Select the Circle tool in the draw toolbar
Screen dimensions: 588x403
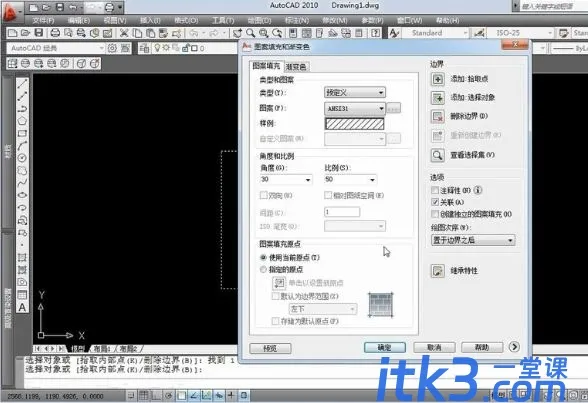tap(22, 158)
